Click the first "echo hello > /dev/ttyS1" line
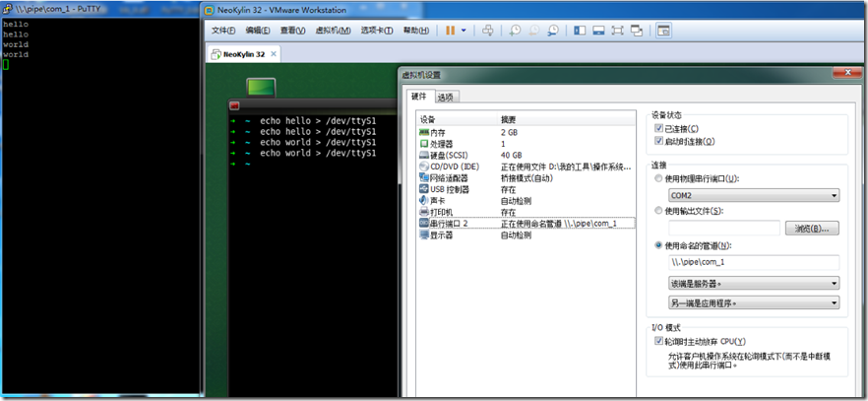 pos(318,121)
